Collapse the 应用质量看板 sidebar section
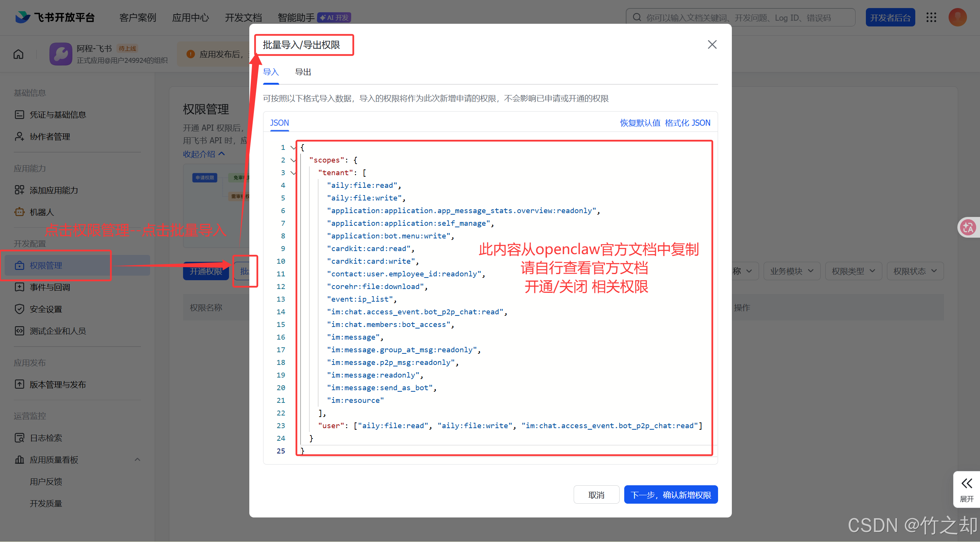Viewport: 980px width, 542px height. tap(137, 460)
